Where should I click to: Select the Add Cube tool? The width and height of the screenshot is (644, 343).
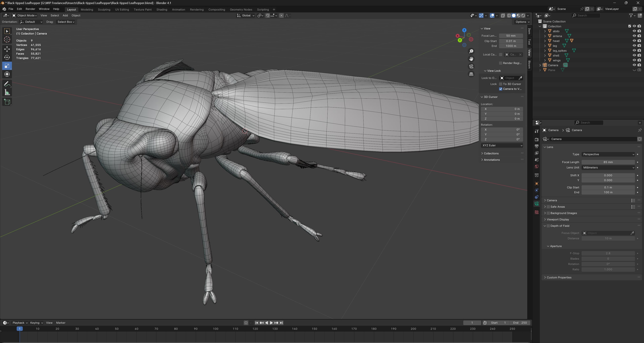coord(7,102)
